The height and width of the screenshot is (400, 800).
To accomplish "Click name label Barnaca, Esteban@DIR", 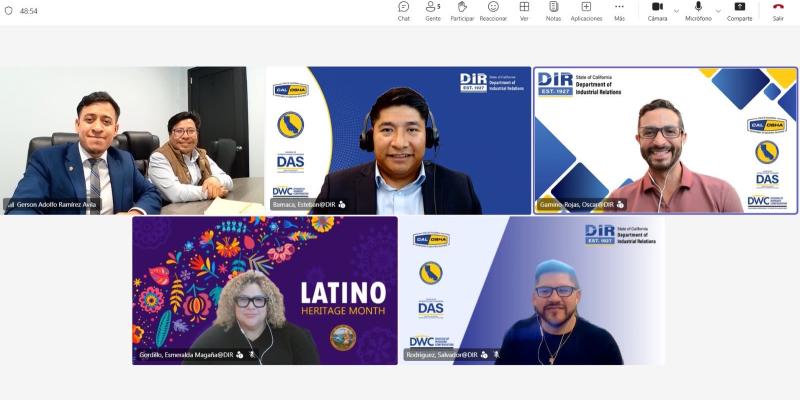I will (304, 205).
